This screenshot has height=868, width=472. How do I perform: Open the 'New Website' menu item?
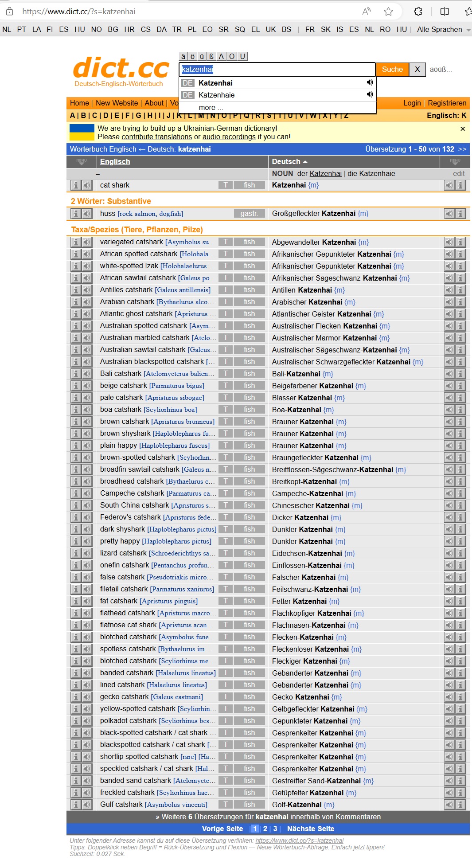117,103
